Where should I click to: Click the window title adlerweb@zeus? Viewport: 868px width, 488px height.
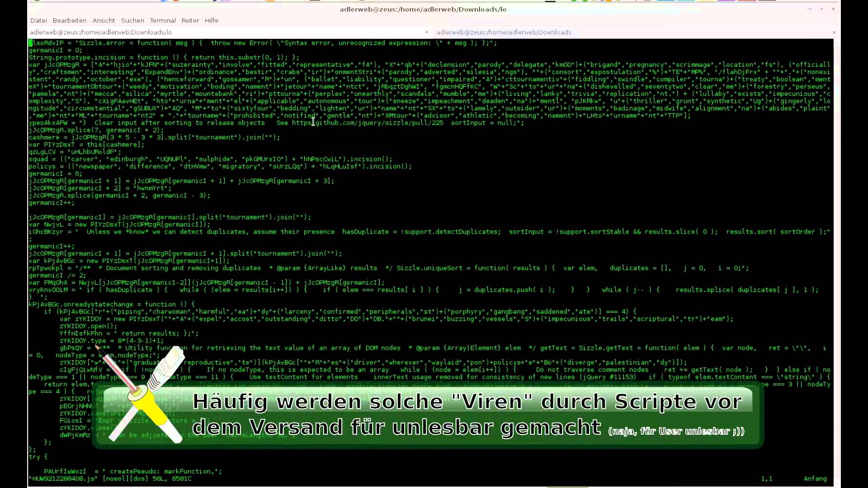click(x=423, y=9)
